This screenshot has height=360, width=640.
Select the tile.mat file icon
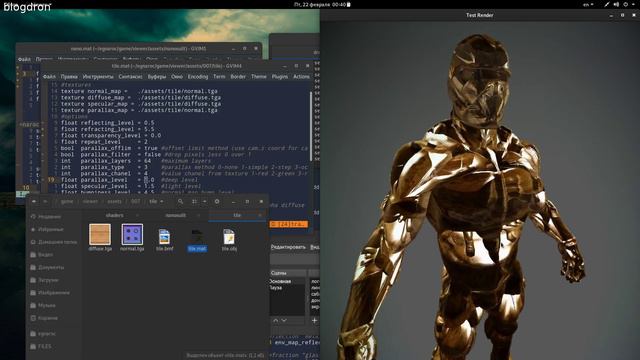point(197,237)
